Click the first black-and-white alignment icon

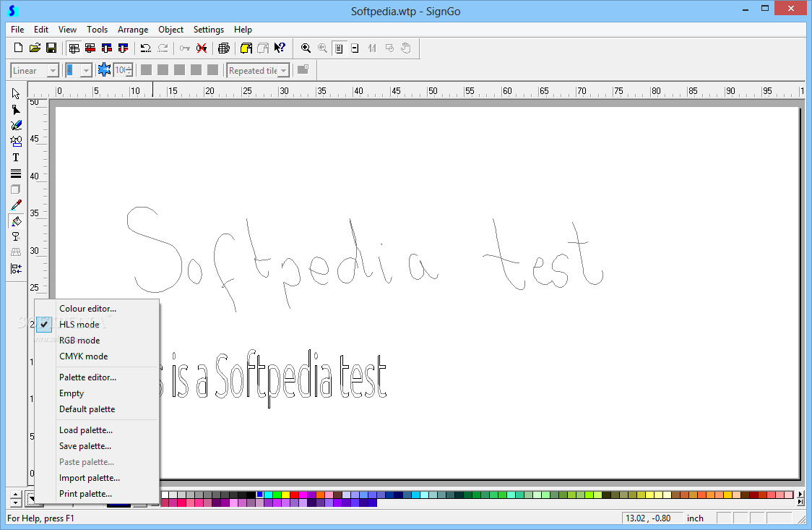[x=74, y=48]
